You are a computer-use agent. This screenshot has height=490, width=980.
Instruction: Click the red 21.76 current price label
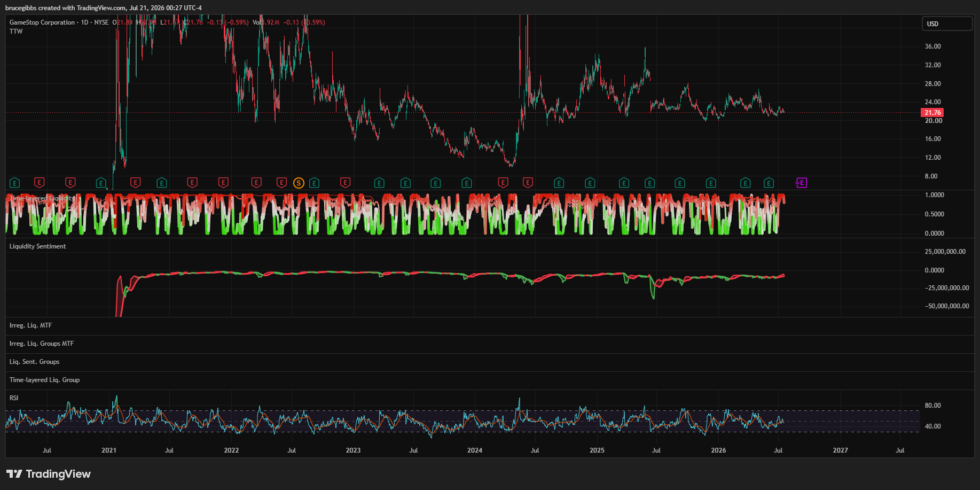[x=932, y=113]
